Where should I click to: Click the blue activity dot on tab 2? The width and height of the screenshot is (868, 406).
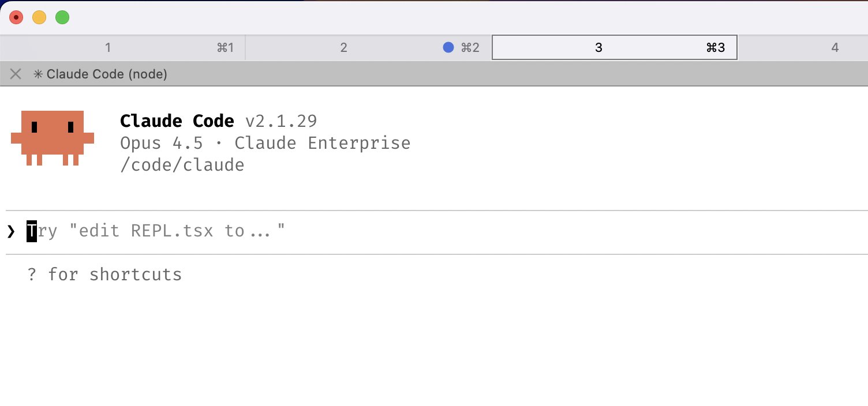448,47
